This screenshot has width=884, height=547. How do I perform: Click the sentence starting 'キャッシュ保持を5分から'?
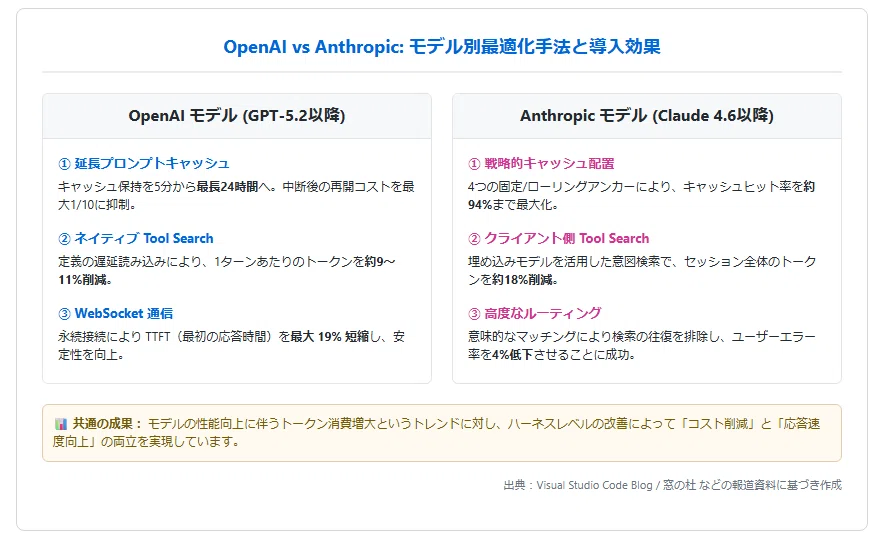pos(236,196)
